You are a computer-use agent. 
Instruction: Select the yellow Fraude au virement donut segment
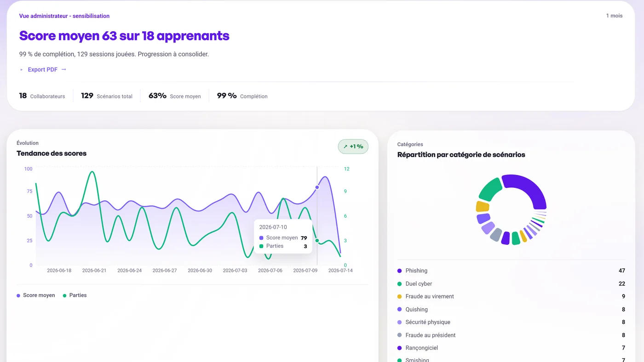tap(483, 206)
